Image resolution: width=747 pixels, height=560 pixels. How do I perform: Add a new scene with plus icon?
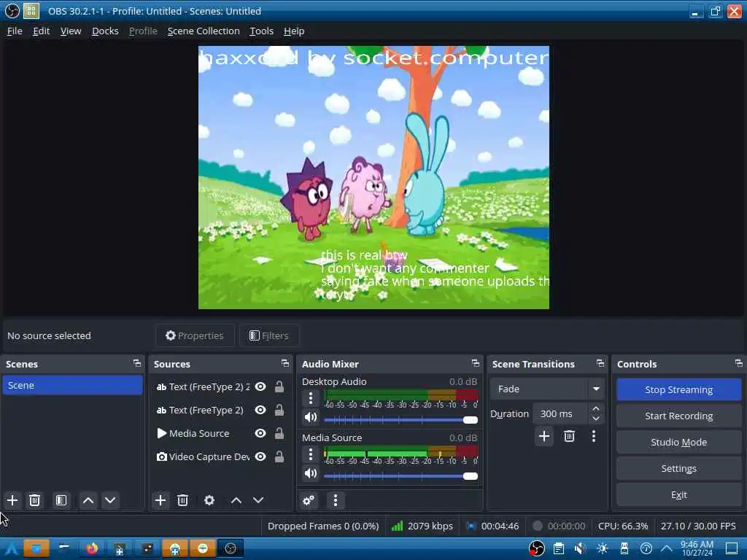12,500
